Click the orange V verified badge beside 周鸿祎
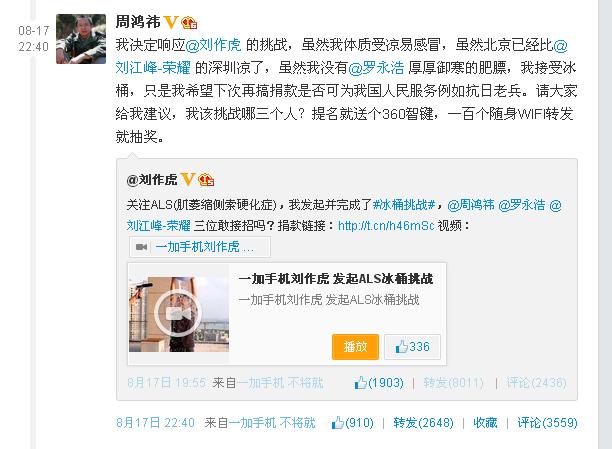 coord(171,22)
